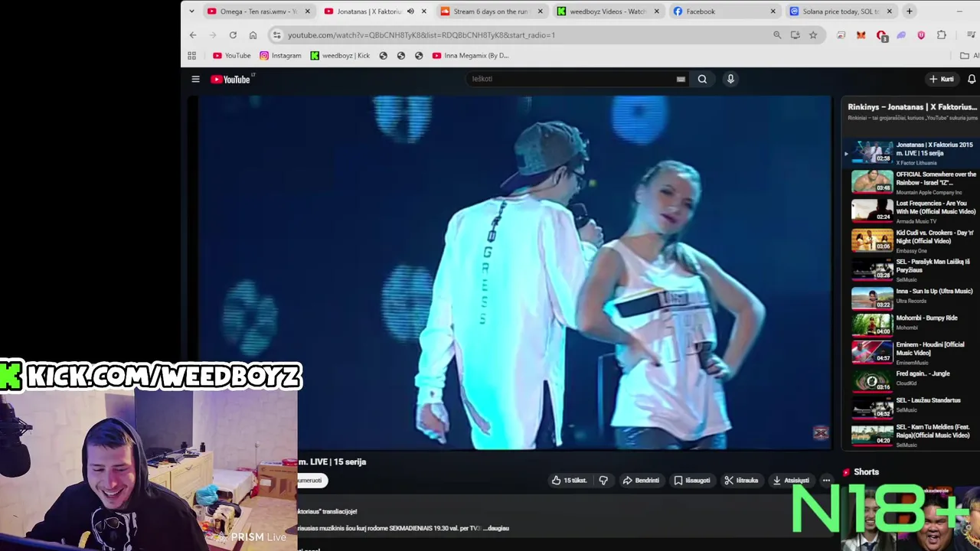The width and height of the screenshot is (980, 551).
Task: Open the red shield extension icon
Action: click(921, 34)
